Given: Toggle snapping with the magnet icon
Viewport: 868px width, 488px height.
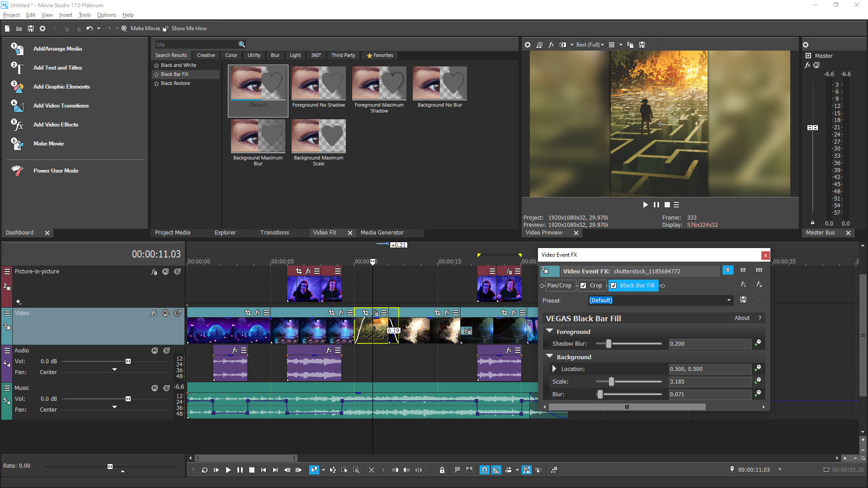Looking at the screenshot, I should click(x=484, y=470).
